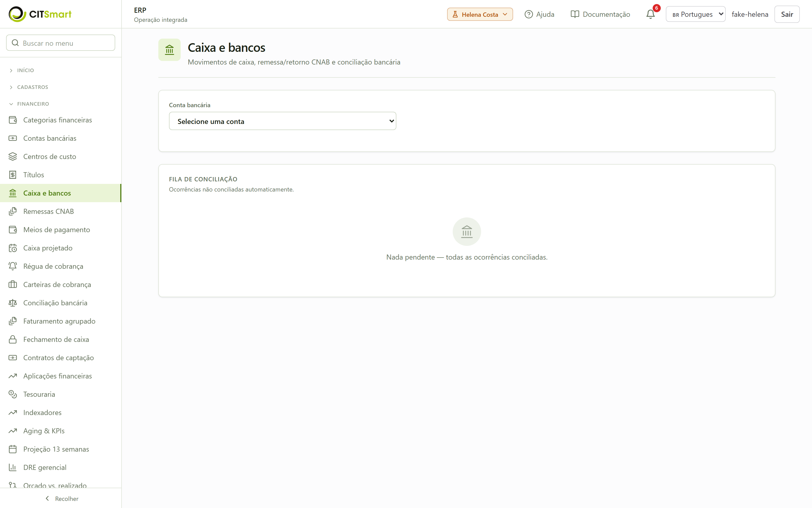Open the Portugues language selector
Screen dimensions: 812x508
pos(696,14)
